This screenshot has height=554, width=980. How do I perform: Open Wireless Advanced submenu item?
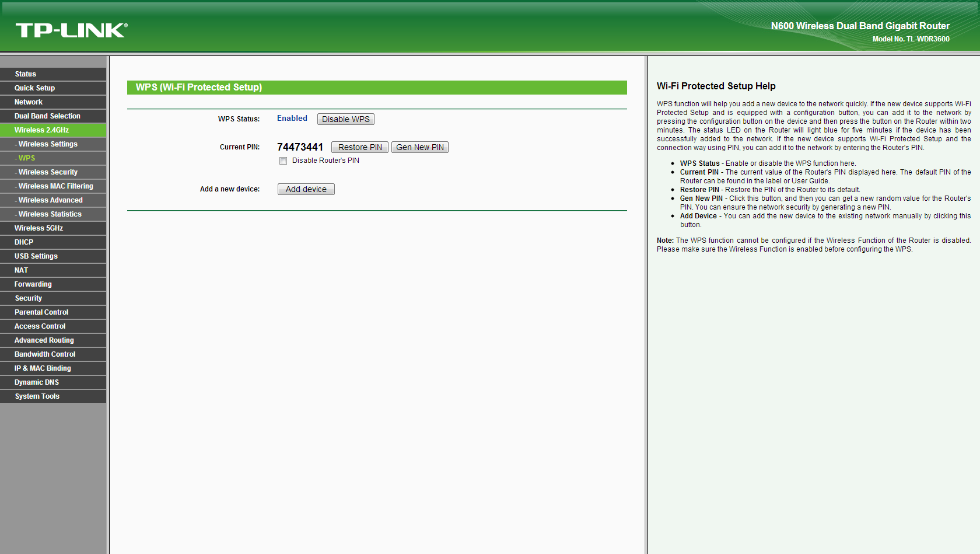(x=53, y=200)
